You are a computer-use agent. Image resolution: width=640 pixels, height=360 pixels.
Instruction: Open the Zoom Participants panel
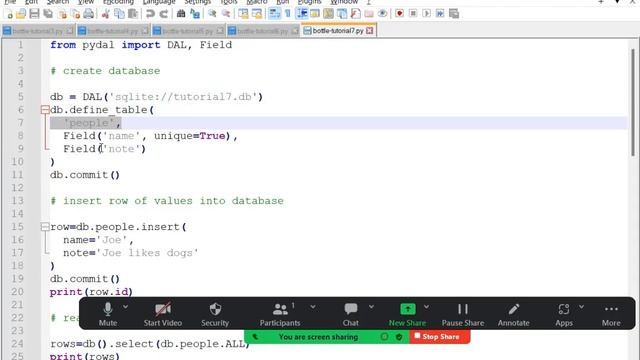(x=280, y=314)
